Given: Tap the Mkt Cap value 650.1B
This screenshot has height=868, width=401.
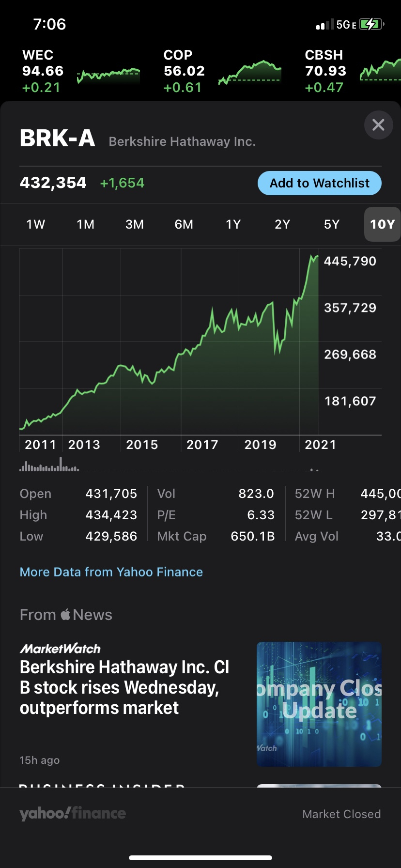Looking at the screenshot, I should [x=253, y=536].
